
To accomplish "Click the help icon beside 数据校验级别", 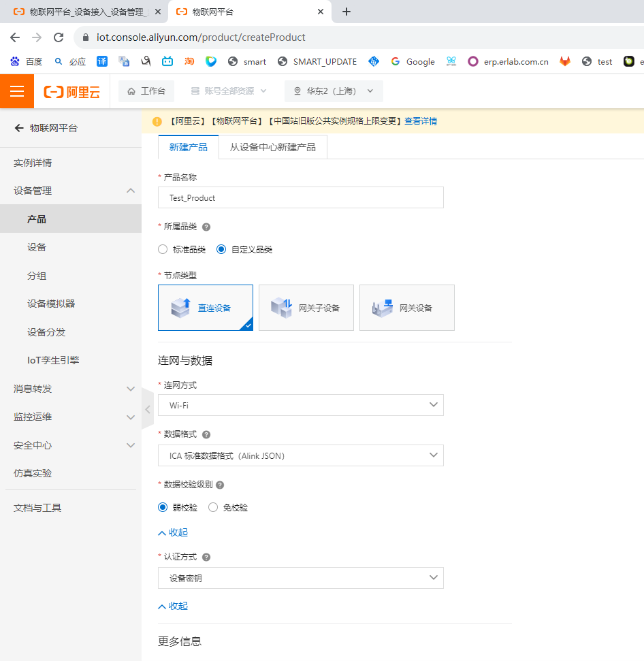I will (220, 485).
